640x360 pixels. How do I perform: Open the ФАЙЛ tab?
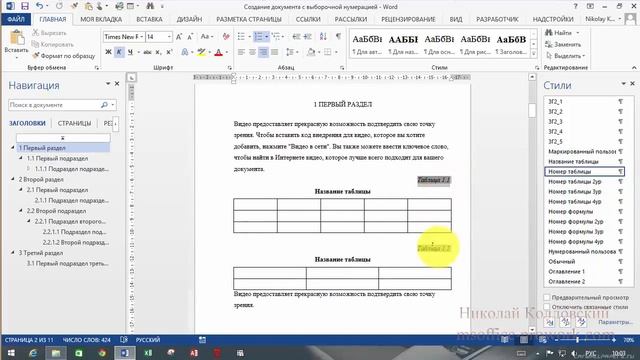pyautogui.click(x=16, y=19)
